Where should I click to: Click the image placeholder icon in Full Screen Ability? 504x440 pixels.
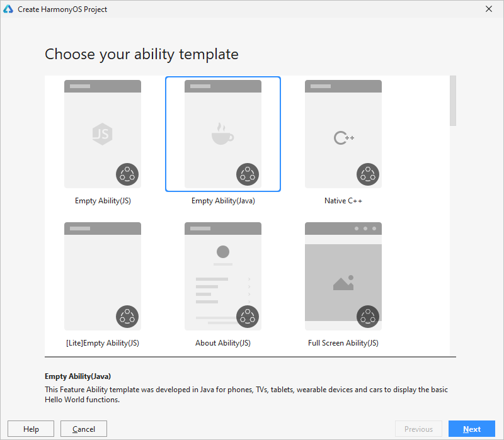343,283
